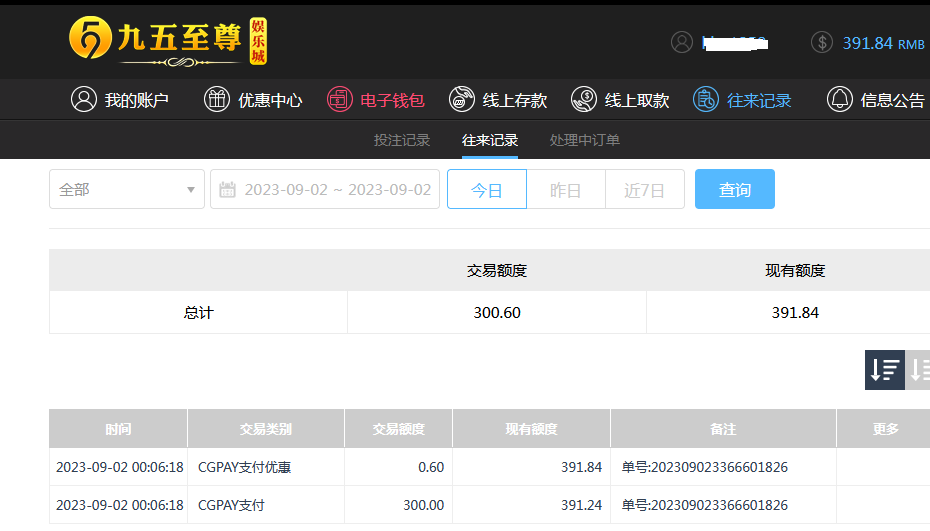Select the 今日 date filter
Image resolution: width=930 pixels, height=531 pixels.
point(487,189)
